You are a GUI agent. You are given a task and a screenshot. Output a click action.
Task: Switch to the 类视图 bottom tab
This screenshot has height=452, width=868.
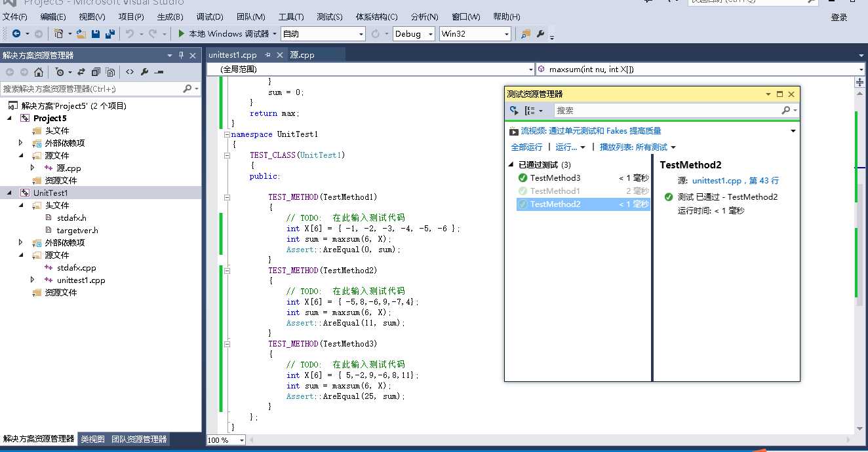click(92, 439)
